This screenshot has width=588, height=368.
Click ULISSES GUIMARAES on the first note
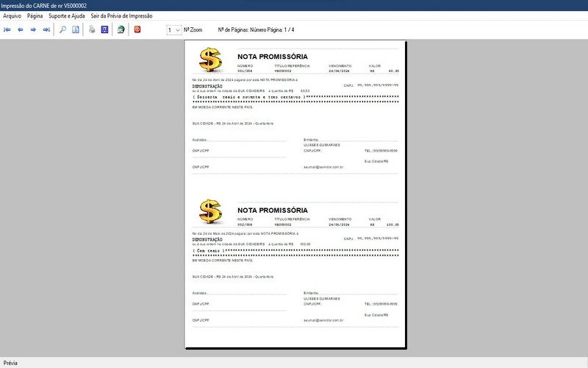coord(322,145)
